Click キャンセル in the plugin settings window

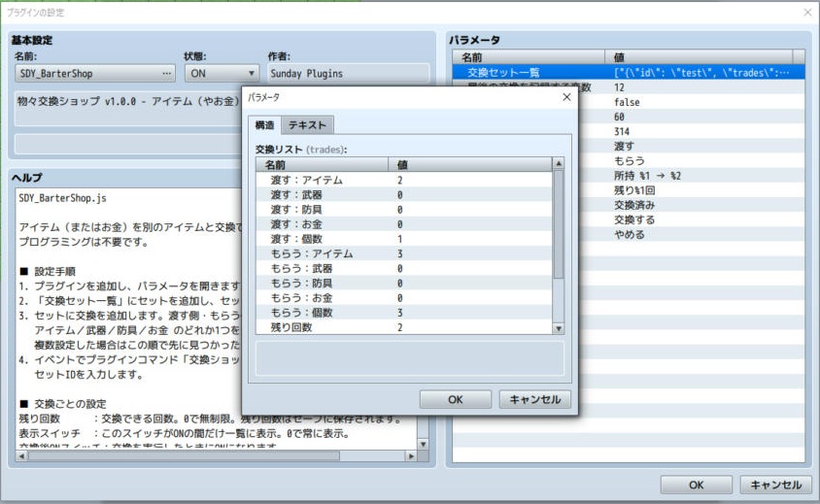coord(776,485)
